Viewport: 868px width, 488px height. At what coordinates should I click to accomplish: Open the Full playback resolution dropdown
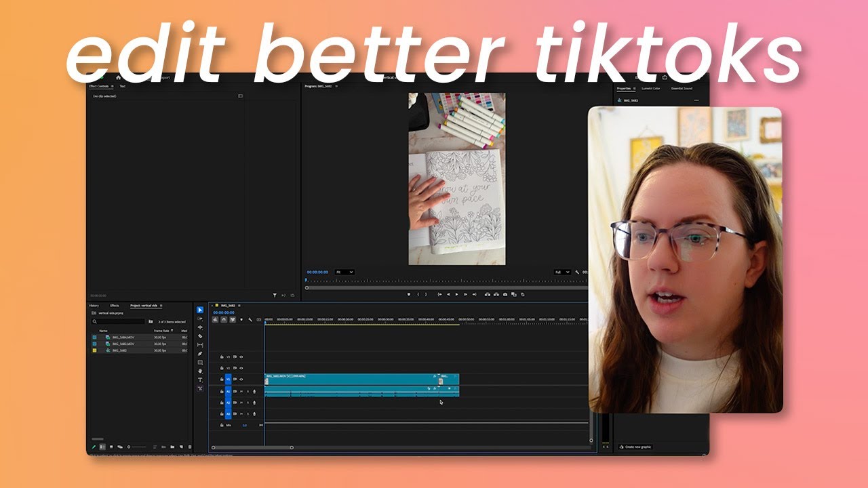point(562,272)
